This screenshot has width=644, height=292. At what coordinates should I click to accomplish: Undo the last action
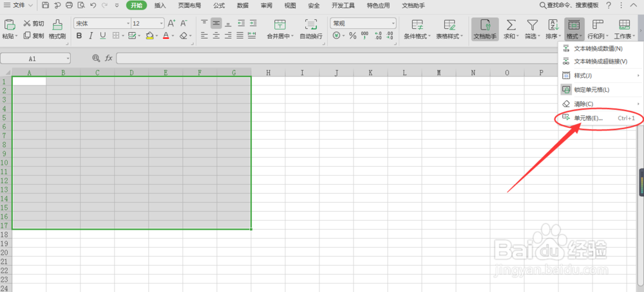click(93, 6)
